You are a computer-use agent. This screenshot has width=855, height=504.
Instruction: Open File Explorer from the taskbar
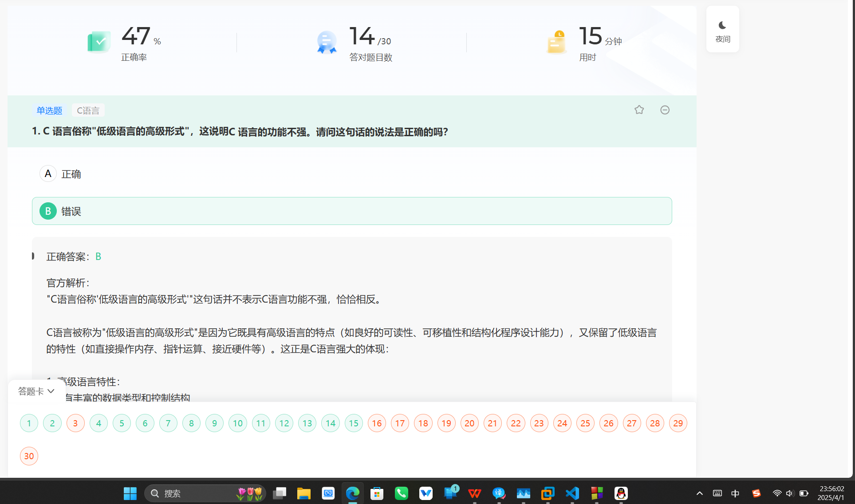(304, 493)
